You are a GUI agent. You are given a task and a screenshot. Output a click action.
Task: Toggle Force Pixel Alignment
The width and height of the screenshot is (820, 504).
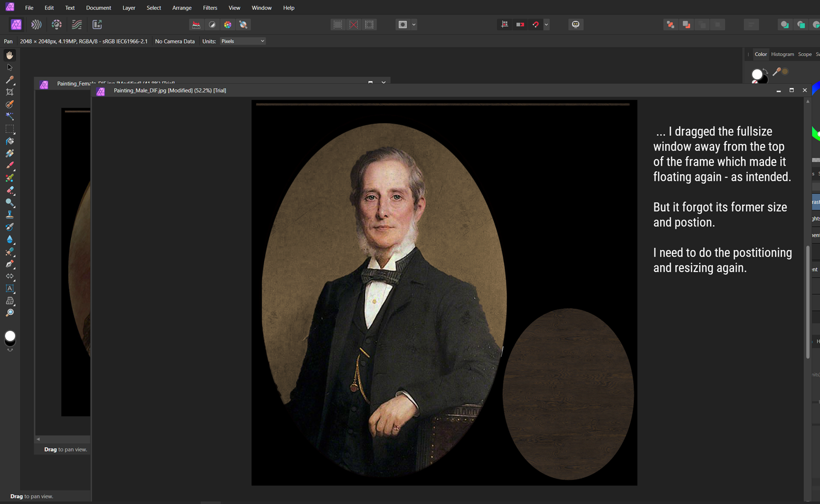(504, 24)
